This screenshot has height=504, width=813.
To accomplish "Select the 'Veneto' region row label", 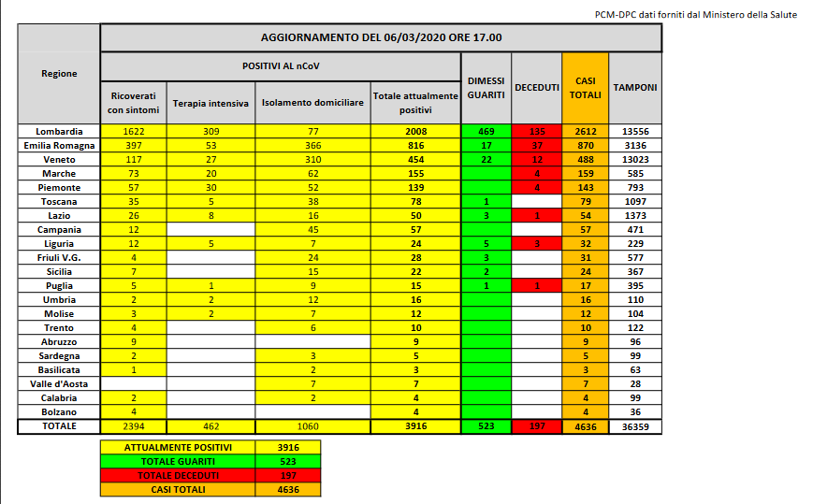I will (59, 160).
